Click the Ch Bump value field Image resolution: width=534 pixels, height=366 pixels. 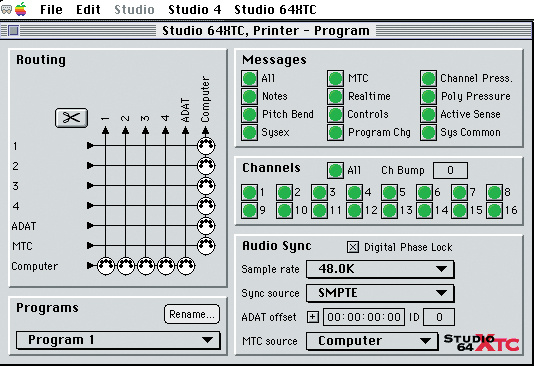[x=450, y=170]
